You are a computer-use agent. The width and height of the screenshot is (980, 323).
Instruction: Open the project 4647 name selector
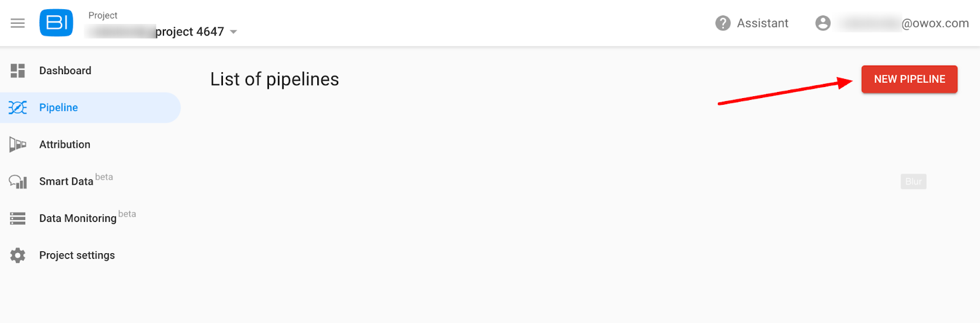point(189,32)
